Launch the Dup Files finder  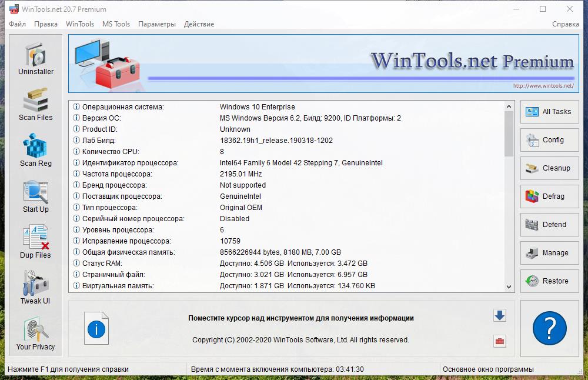pyautogui.click(x=36, y=242)
